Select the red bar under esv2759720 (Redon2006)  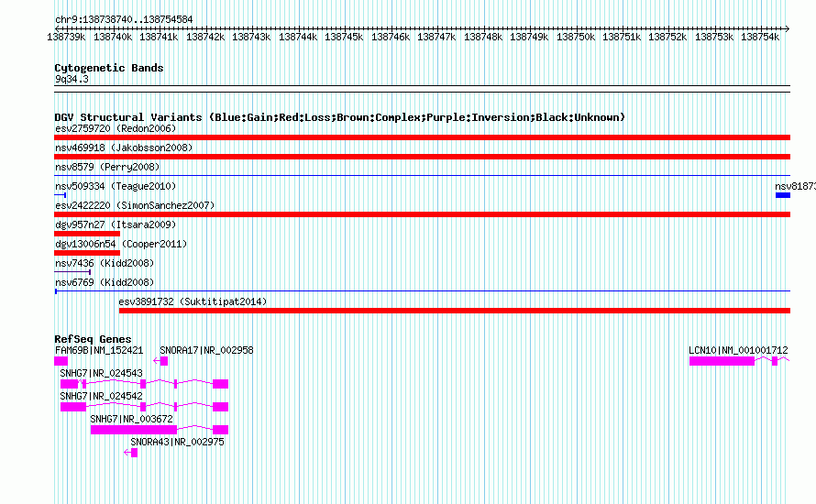(x=422, y=137)
